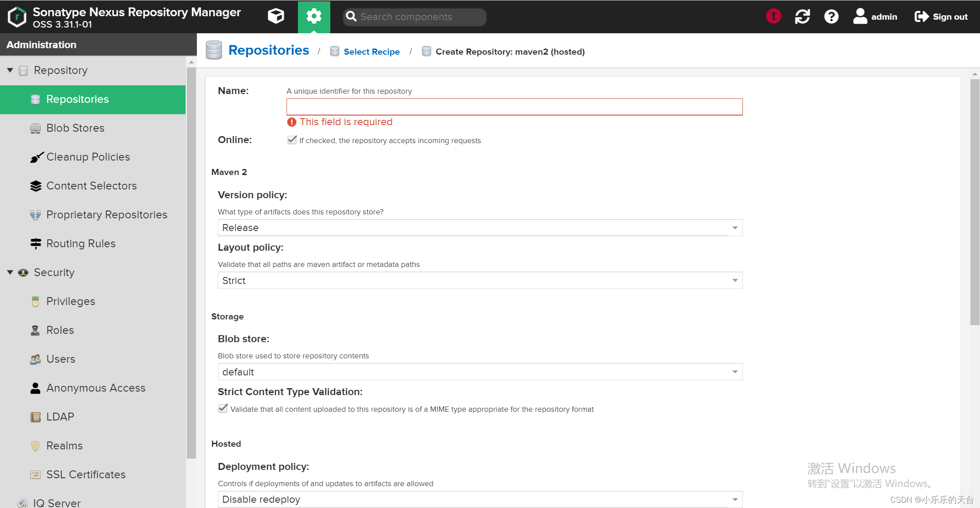Click the Anonymous Access silhouette icon
This screenshot has height=508, width=980.
(35, 388)
